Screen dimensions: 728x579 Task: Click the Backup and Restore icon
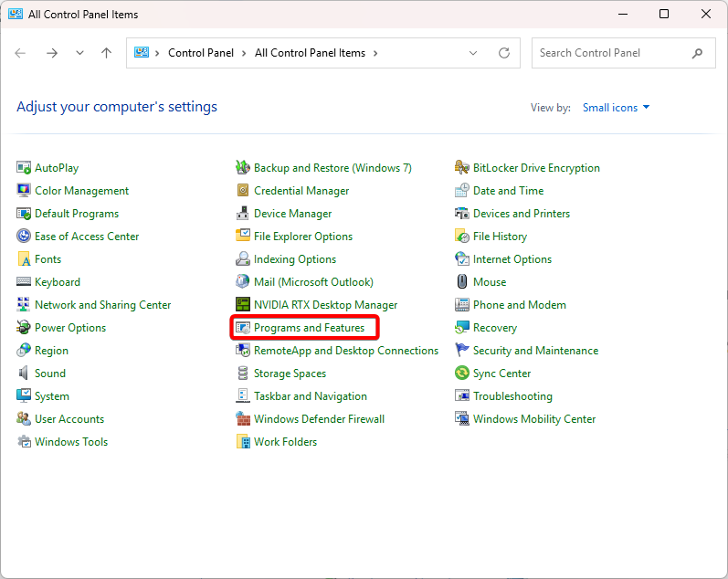(x=243, y=168)
